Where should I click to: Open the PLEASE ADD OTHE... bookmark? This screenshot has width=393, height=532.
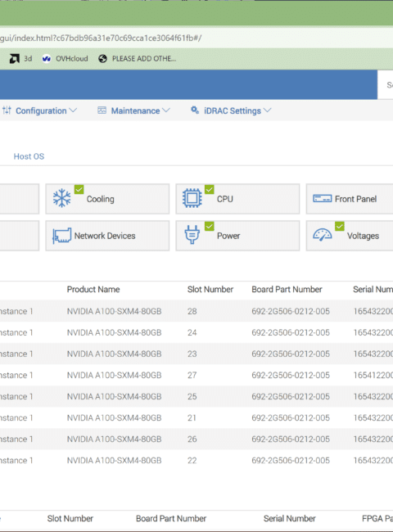pos(137,59)
